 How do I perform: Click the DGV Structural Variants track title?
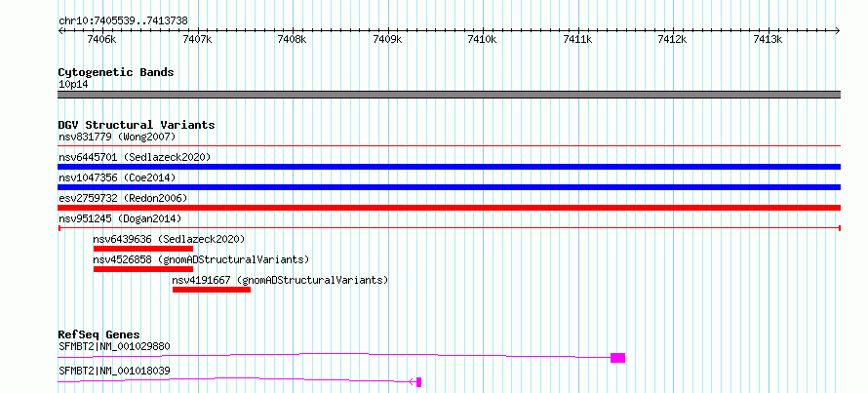tap(137, 125)
